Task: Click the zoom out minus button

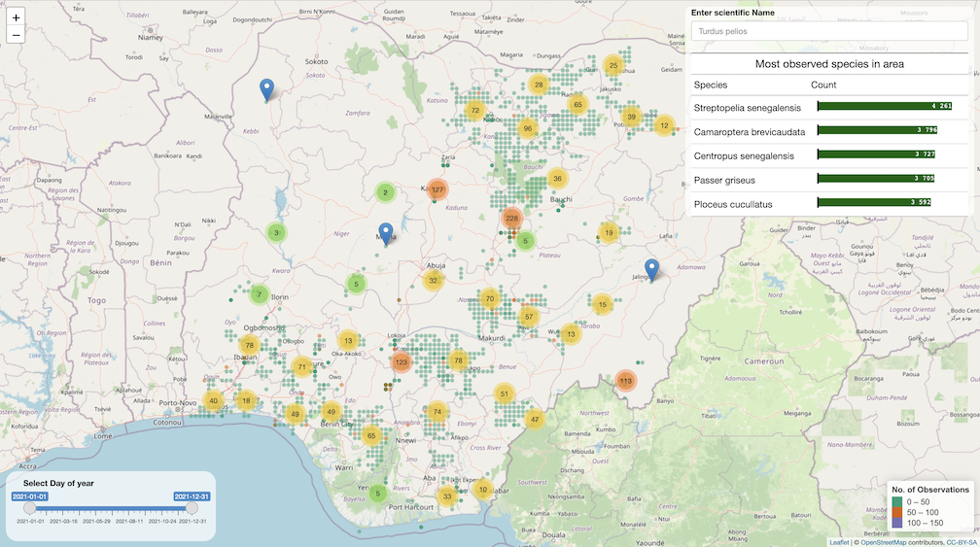Action: point(17,36)
